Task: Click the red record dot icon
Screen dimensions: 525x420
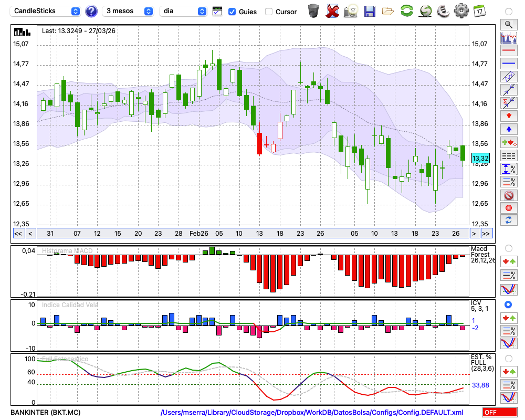Action: tap(509, 208)
